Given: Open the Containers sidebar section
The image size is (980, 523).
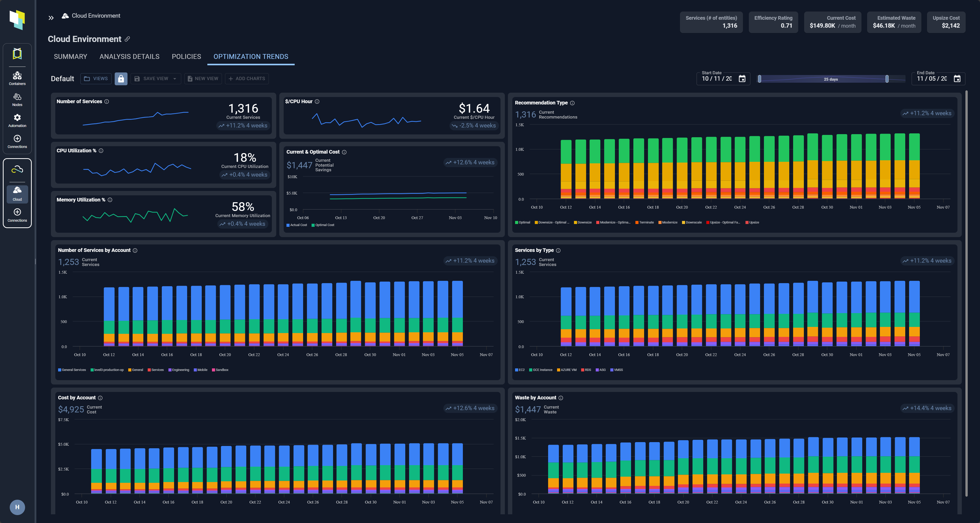Looking at the screenshot, I should coord(17,78).
